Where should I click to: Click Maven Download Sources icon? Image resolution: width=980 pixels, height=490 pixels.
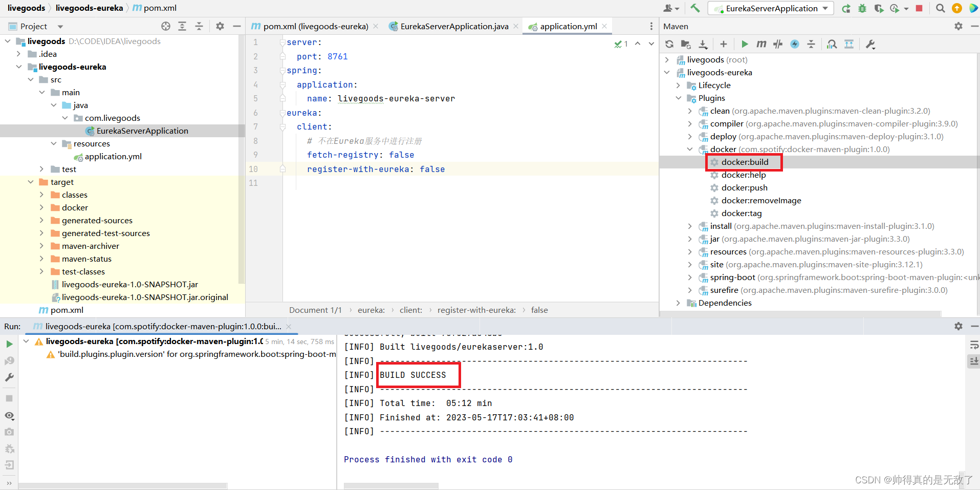coord(703,44)
